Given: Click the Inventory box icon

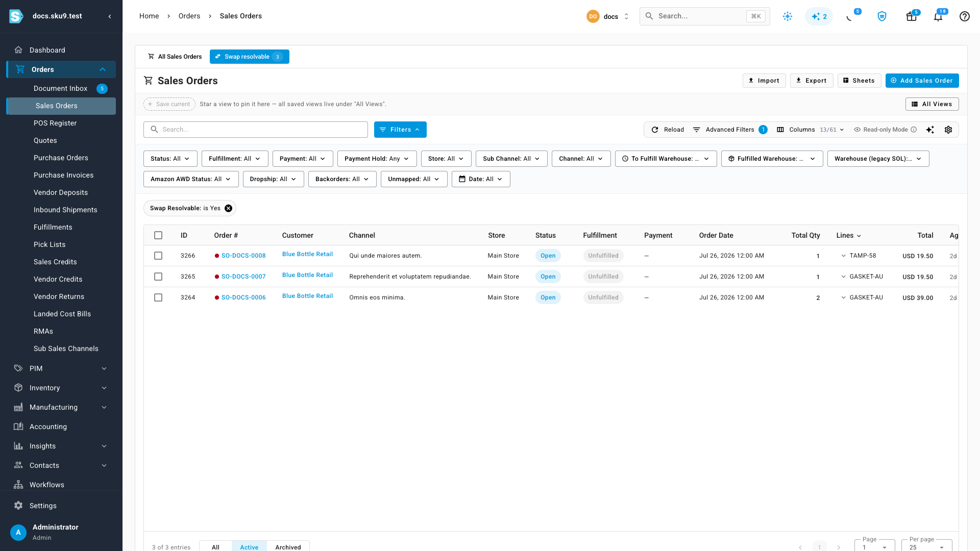Looking at the screenshot, I should [18, 388].
